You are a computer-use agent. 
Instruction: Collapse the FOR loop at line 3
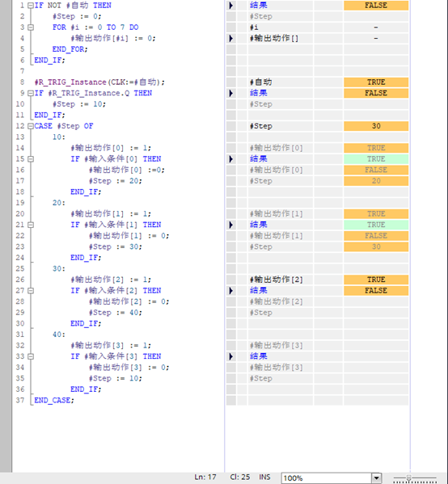pos(31,27)
